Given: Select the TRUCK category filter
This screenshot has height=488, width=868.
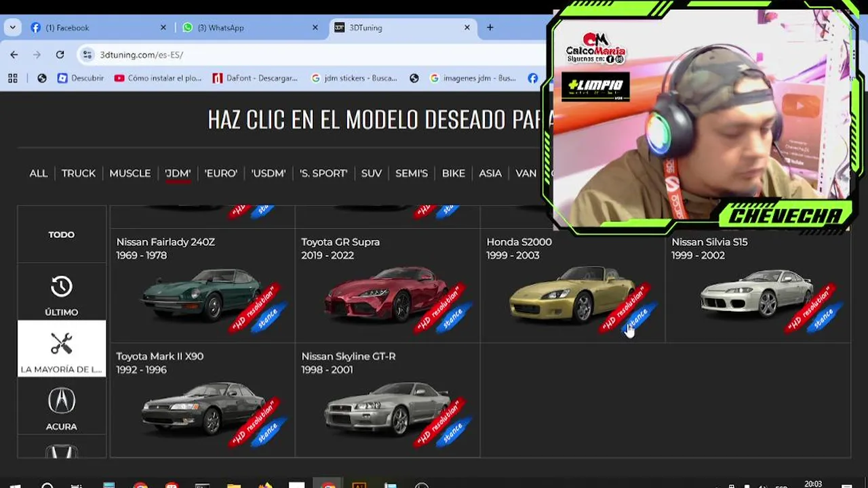Looking at the screenshot, I should (x=79, y=174).
